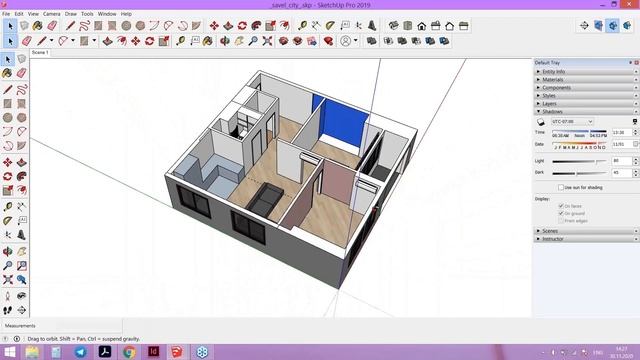Viewport: 640px width, 360px height.
Task: Select the Walk footprints tool in left toolbar
Action: [x=7, y=311]
